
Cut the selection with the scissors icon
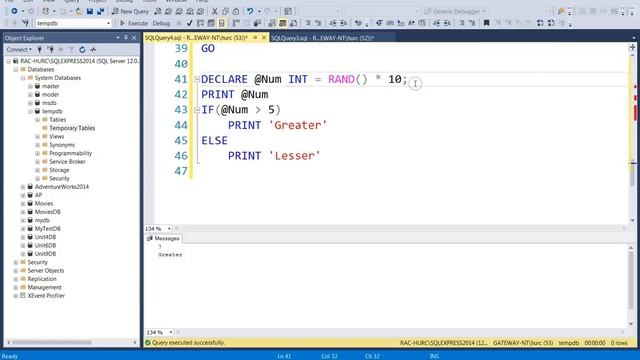[x=215, y=11]
